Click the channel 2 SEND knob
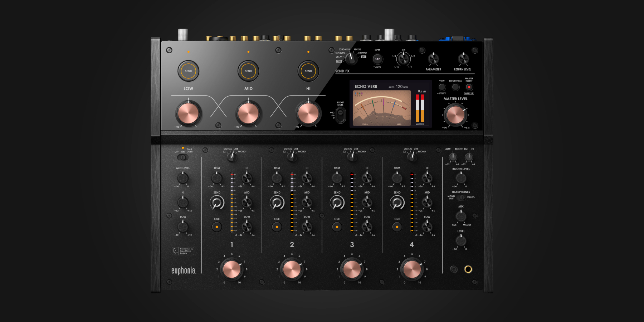 [277, 203]
